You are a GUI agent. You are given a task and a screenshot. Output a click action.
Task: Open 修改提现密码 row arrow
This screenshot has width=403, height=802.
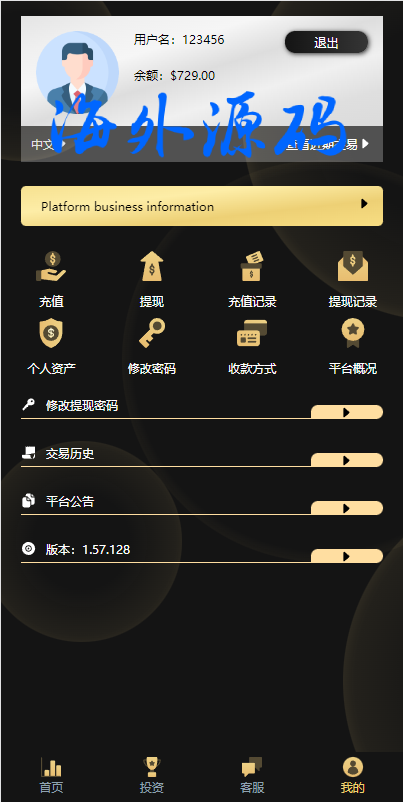(347, 412)
